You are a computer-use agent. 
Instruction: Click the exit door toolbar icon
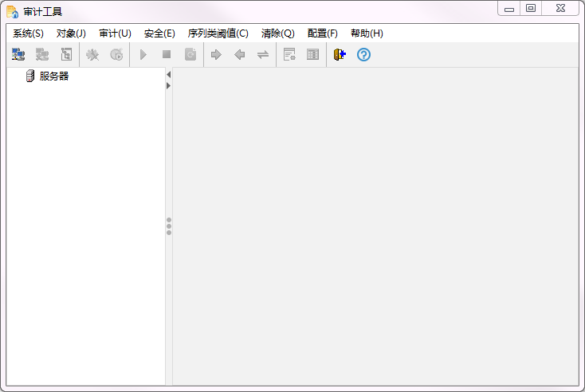[340, 55]
